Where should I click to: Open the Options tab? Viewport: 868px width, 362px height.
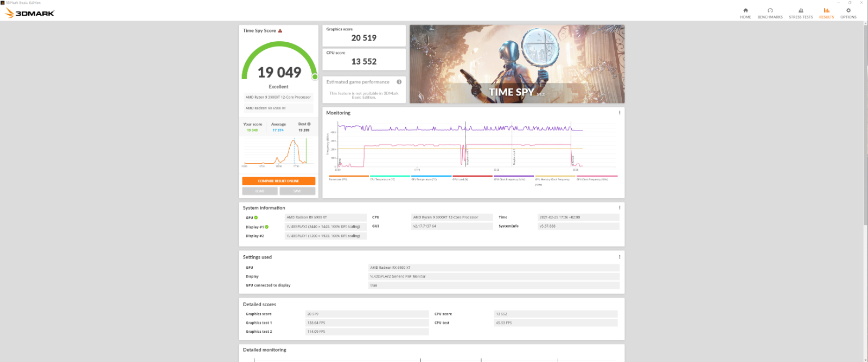848,14
